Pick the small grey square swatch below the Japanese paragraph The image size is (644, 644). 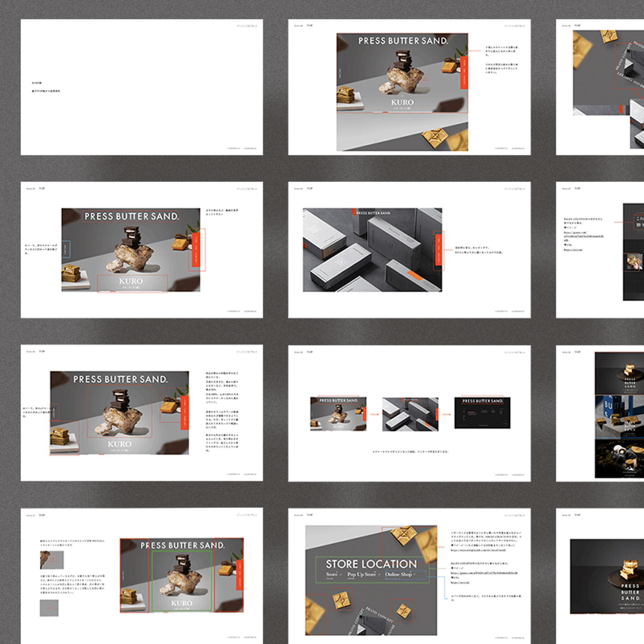click(x=49, y=608)
